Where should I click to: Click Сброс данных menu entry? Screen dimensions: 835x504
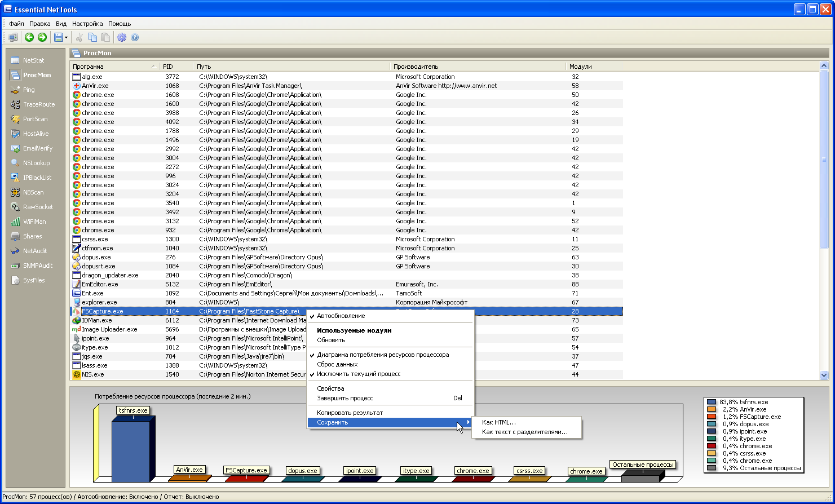coord(390,364)
